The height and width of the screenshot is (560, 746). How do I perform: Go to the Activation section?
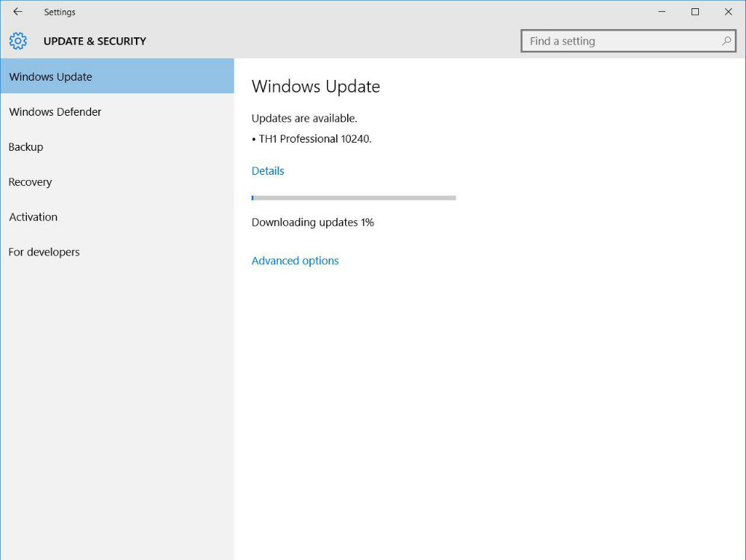pyautogui.click(x=34, y=217)
